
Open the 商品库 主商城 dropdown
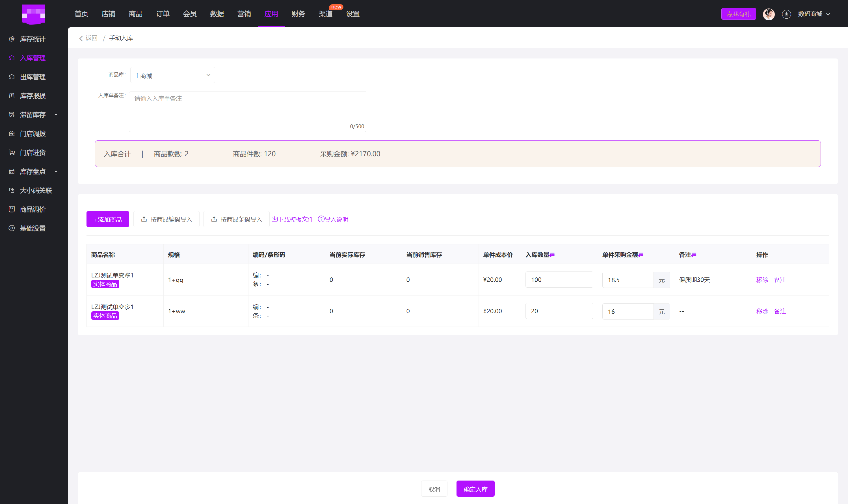(x=172, y=75)
